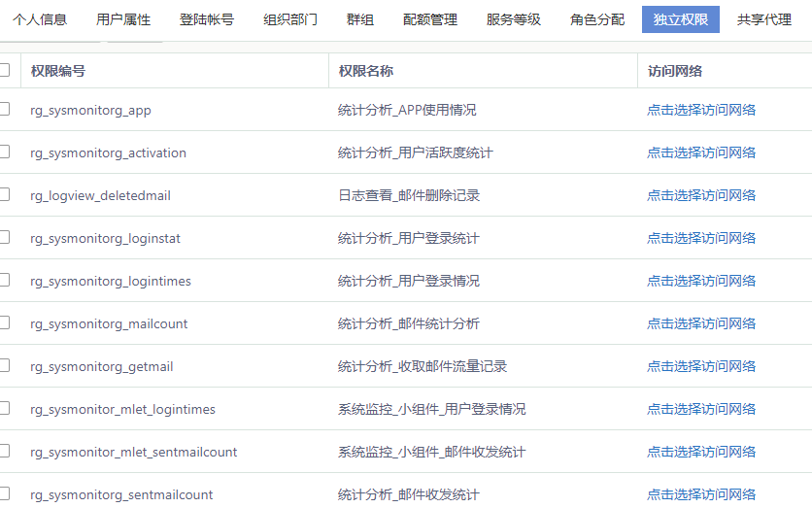This screenshot has width=812, height=508.
Task: Select access network for 统计分析_收取邮件流量记录
Action: (x=701, y=366)
